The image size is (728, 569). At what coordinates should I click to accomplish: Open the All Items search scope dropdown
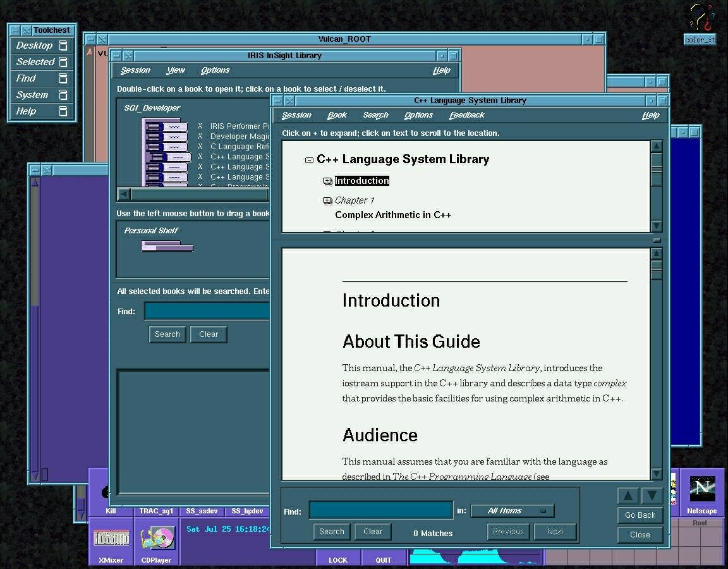click(x=513, y=511)
